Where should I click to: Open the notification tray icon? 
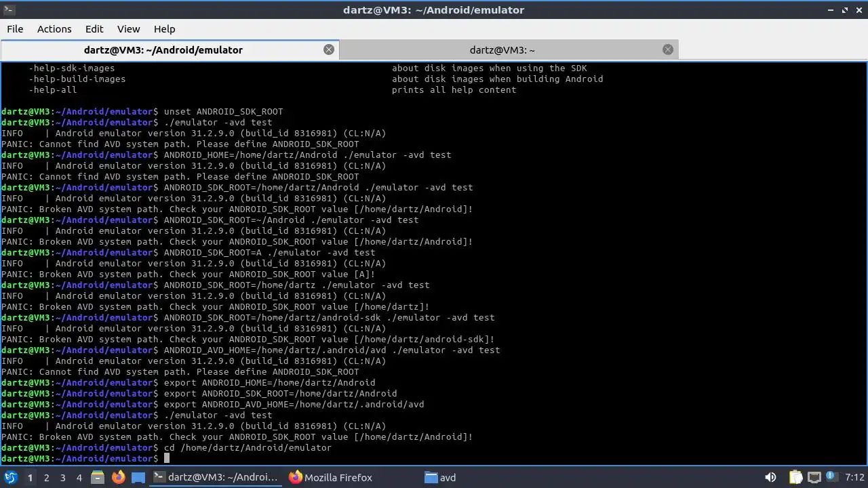pyautogui.click(x=833, y=478)
